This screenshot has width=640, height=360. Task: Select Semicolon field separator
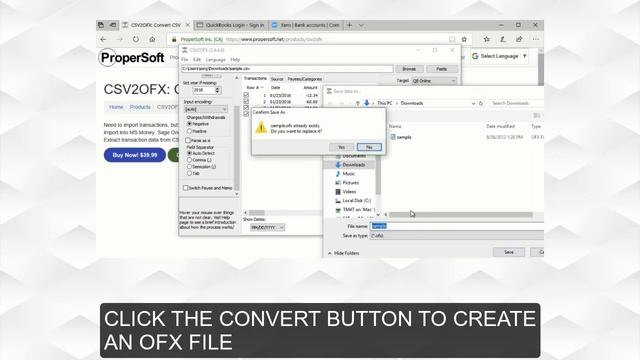189,167
